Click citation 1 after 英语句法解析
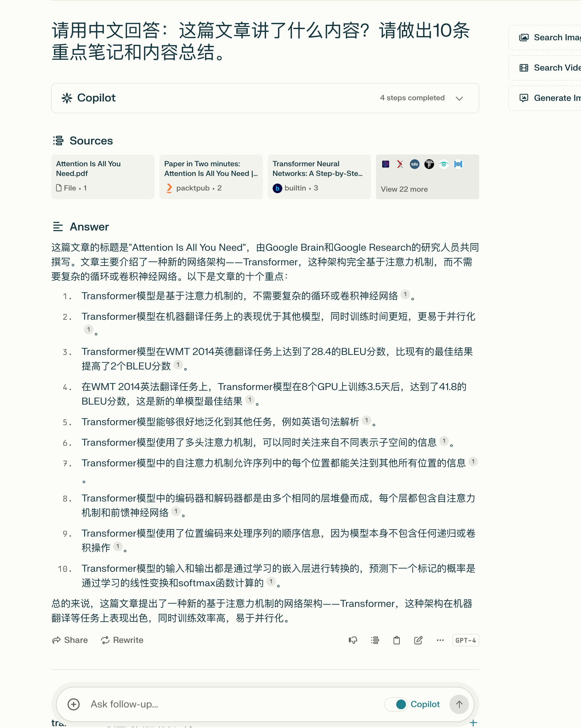The image size is (581, 728). [x=367, y=420]
